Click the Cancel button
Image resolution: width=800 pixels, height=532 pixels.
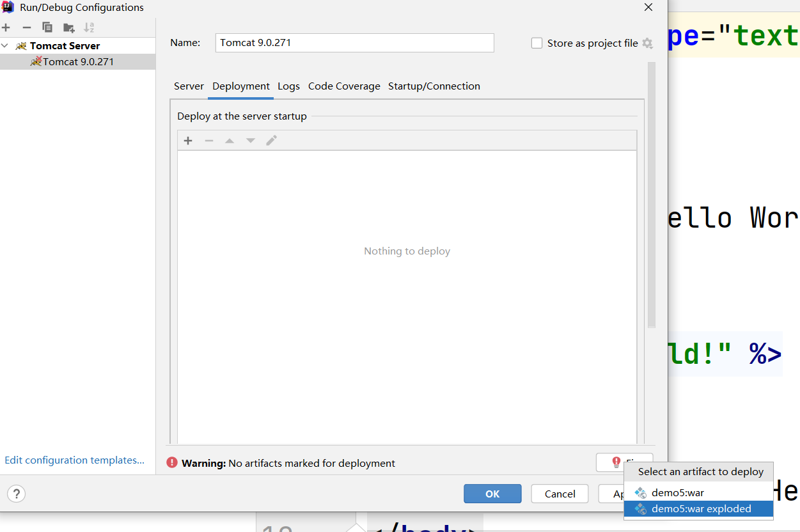click(x=560, y=494)
